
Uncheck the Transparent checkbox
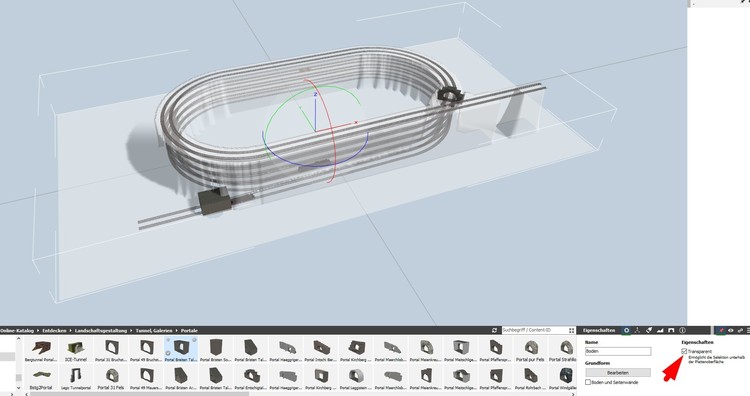coord(684,351)
